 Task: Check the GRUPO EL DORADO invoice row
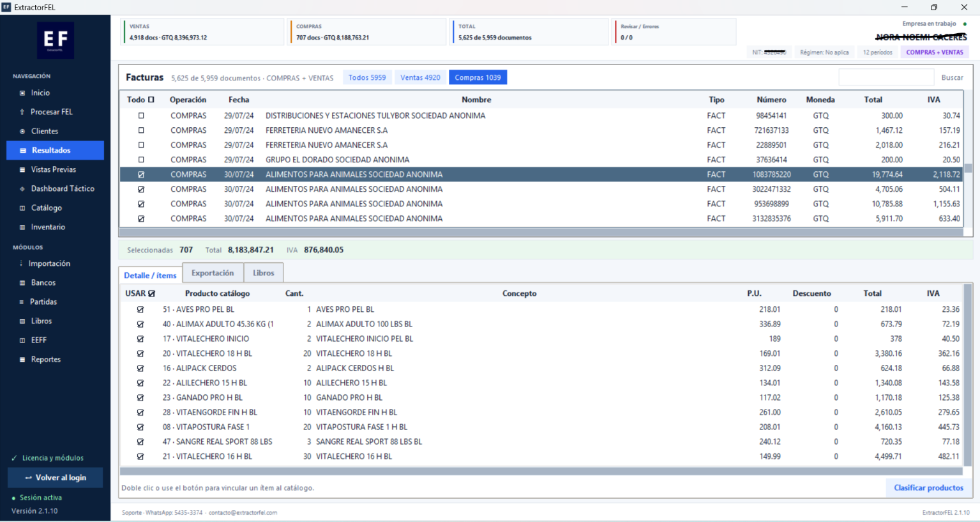[141, 160]
